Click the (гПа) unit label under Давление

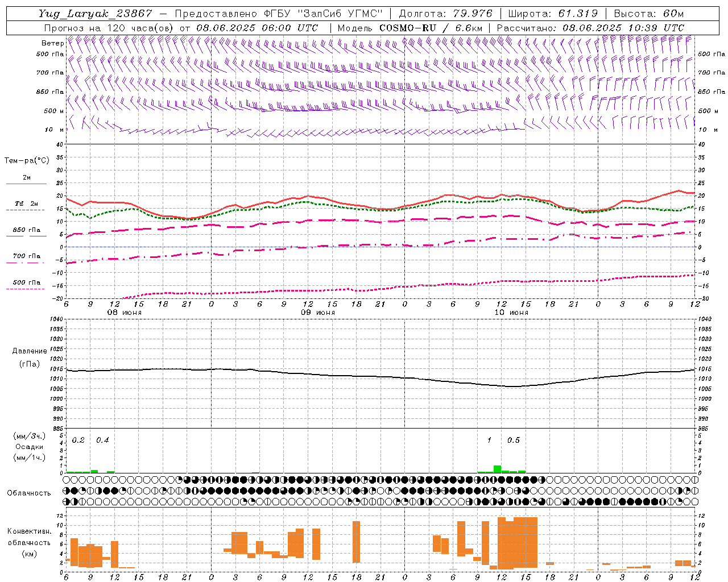pyautogui.click(x=30, y=364)
